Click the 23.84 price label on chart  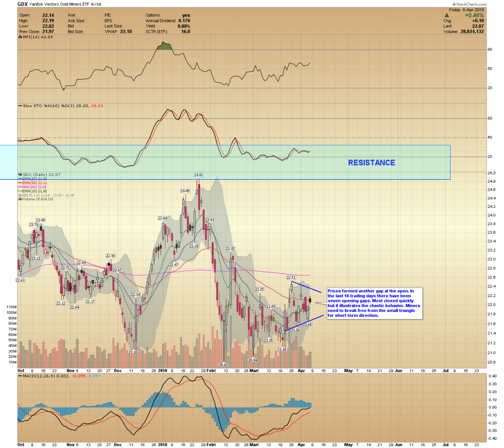pos(163,218)
